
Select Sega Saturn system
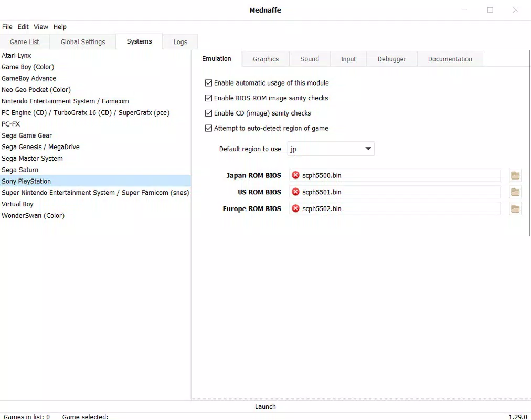95,170
